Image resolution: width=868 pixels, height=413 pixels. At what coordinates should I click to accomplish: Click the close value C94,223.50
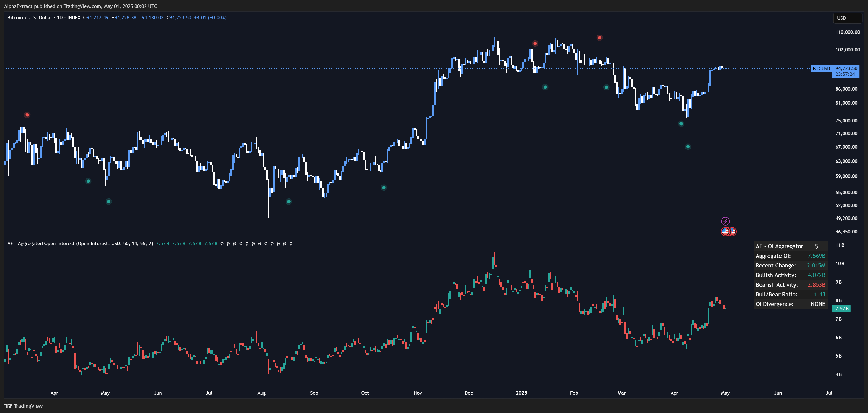[x=179, y=18]
